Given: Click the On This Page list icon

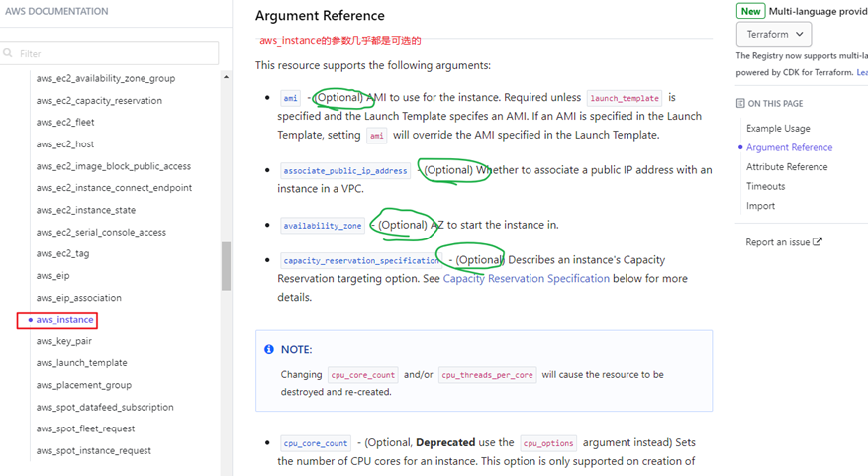Looking at the screenshot, I should tap(740, 103).
